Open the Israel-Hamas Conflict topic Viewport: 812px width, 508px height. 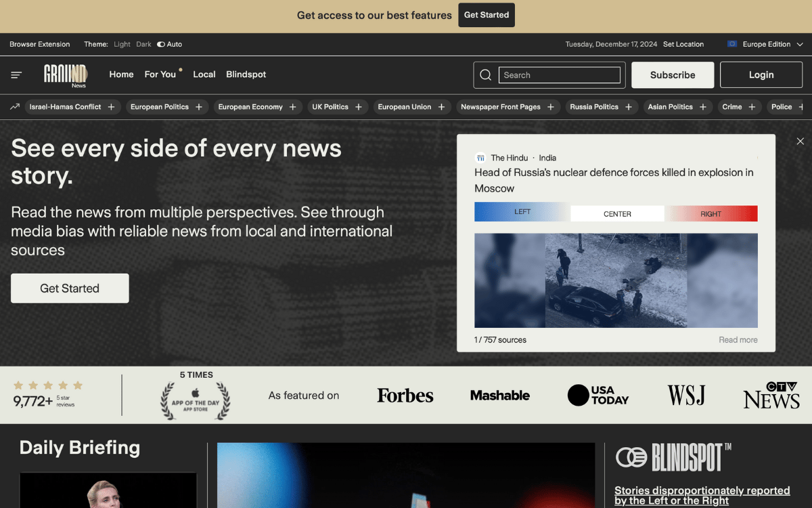click(65, 107)
